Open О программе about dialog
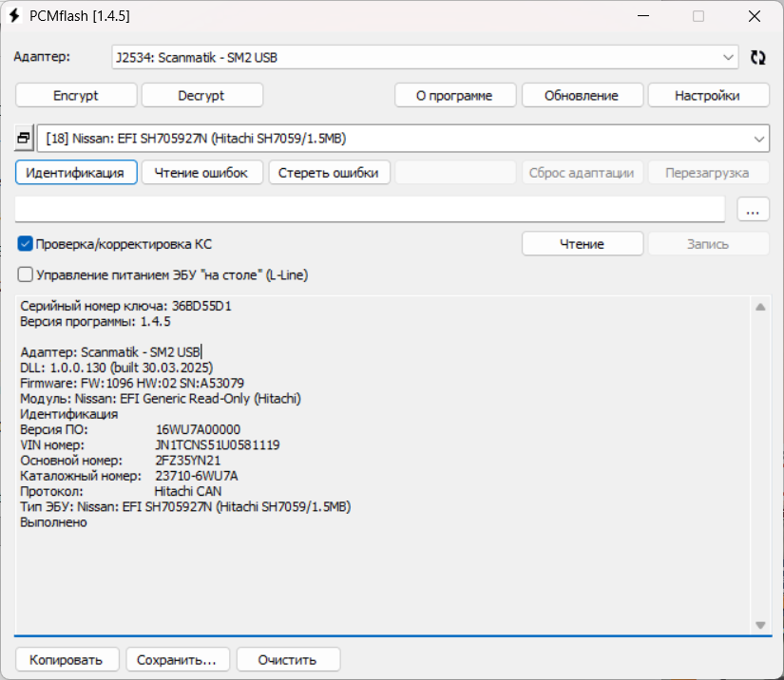Viewport: 784px width, 680px height. coord(455,95)
